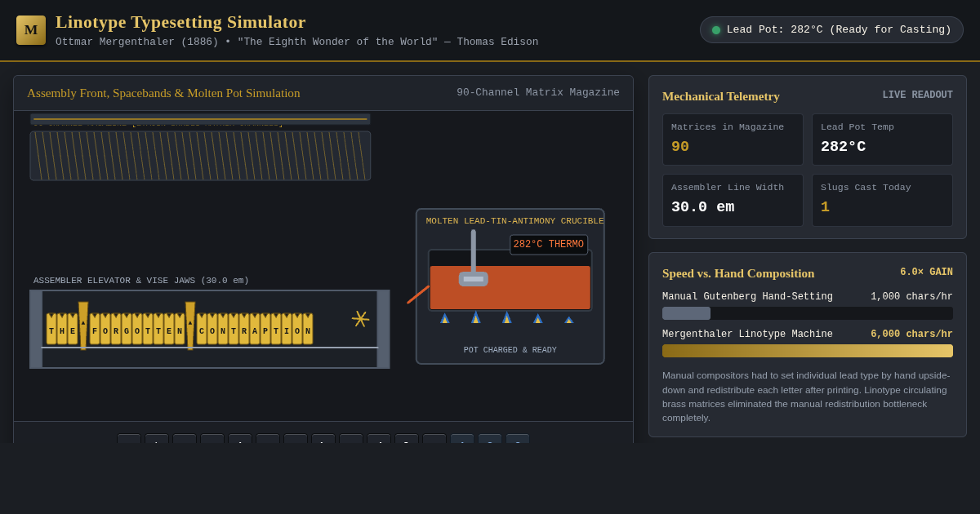Click the Molten Lead-Tin-Antimony Crucible label
This screenshot has height=514, width=980.
(515, 221)
